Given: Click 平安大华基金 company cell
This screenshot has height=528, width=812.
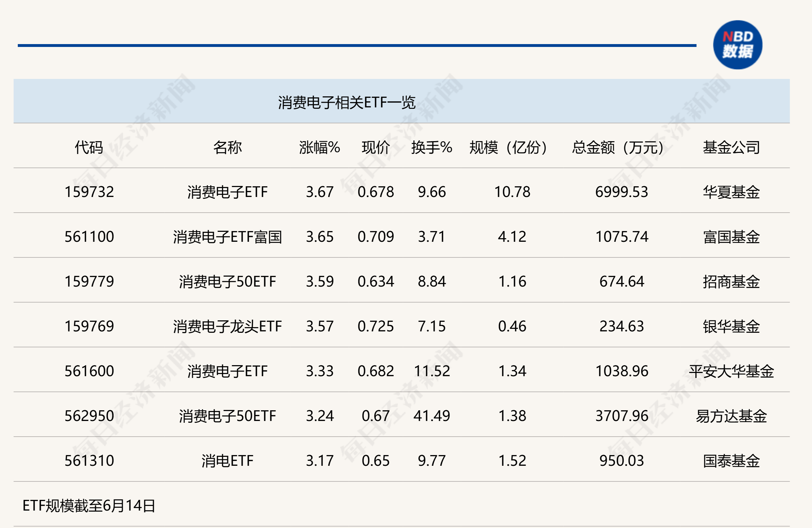Looking at the screenshot, I should 731,371.
